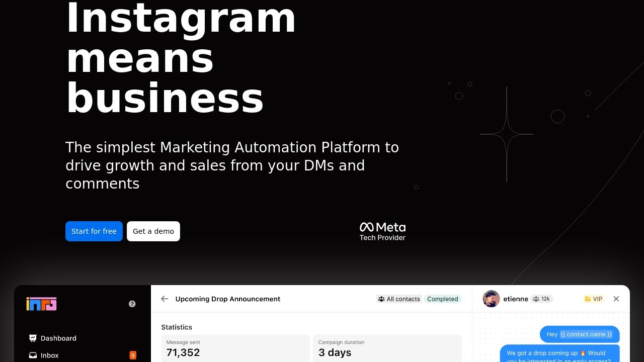Viewport: 644px width, 362px height.
Task: Click the All contacts audience tag
Action: click(399, 299)
